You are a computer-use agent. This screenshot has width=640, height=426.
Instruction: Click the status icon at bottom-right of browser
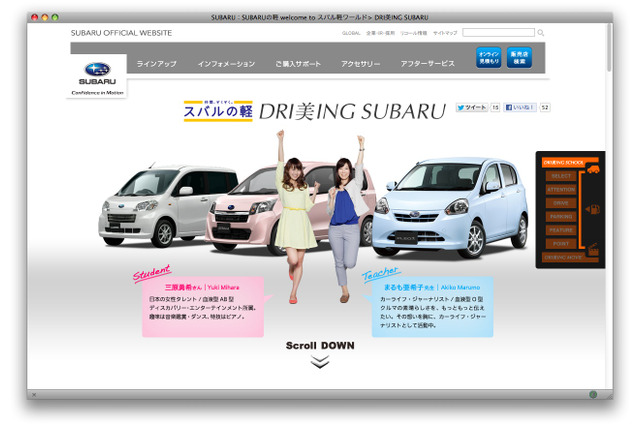pos(593,394)
